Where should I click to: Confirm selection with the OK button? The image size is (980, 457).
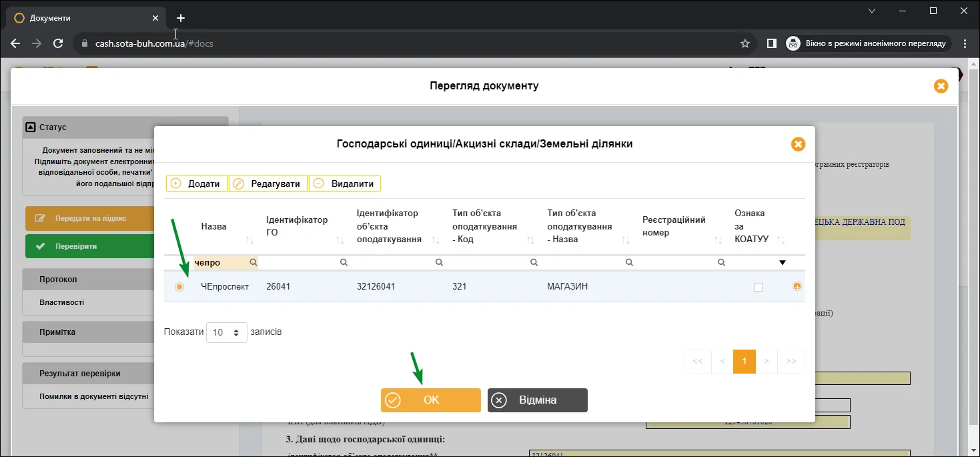[431, 400]
